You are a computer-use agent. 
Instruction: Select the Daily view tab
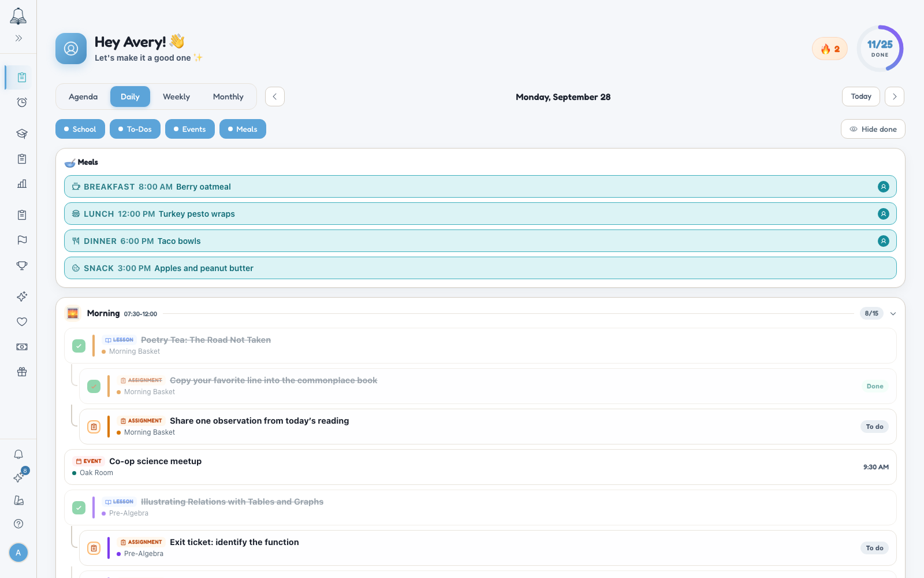pos(130,97)
